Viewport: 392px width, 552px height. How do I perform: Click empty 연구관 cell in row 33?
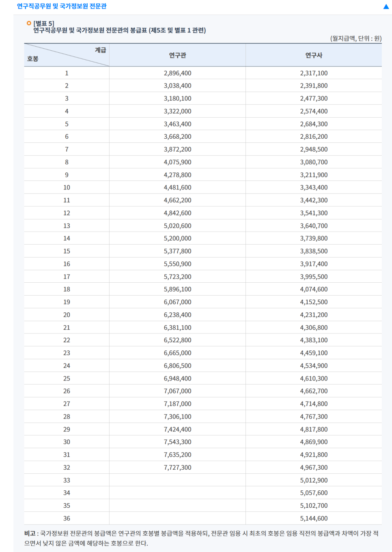[x=177, y=480]
